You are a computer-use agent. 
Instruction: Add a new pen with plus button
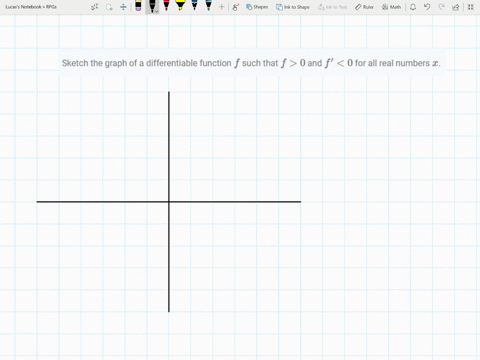point(221,7)
